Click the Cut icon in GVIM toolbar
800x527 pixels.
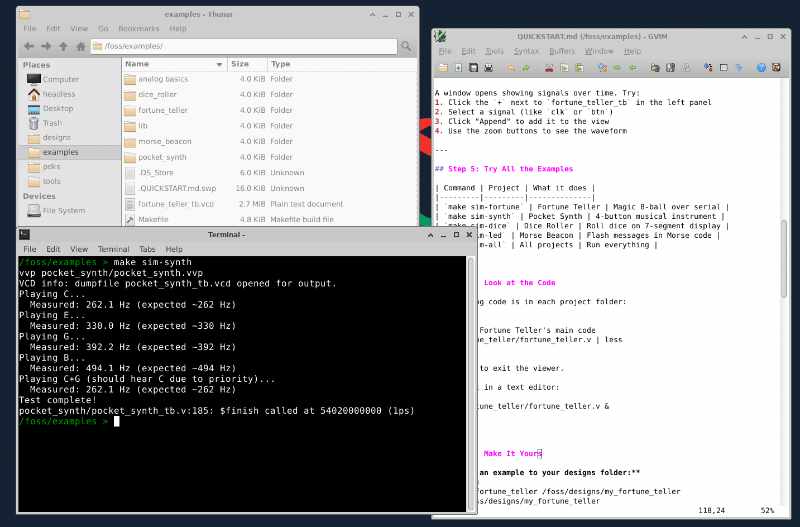(548, 68)
